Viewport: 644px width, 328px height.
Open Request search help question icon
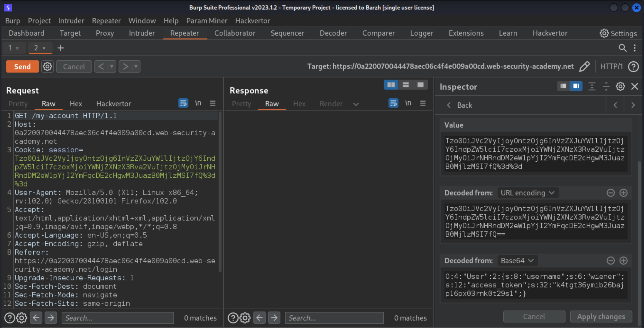click(x=10, y=318)
